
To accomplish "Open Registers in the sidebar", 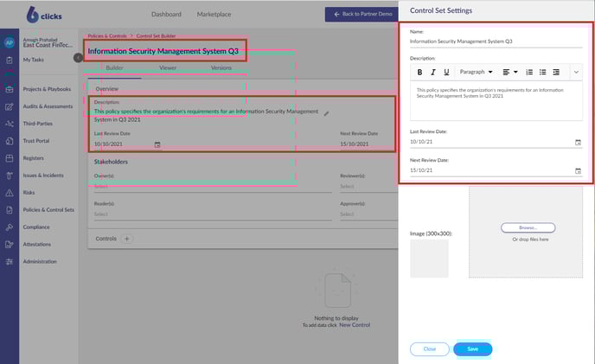I will 34,158.
